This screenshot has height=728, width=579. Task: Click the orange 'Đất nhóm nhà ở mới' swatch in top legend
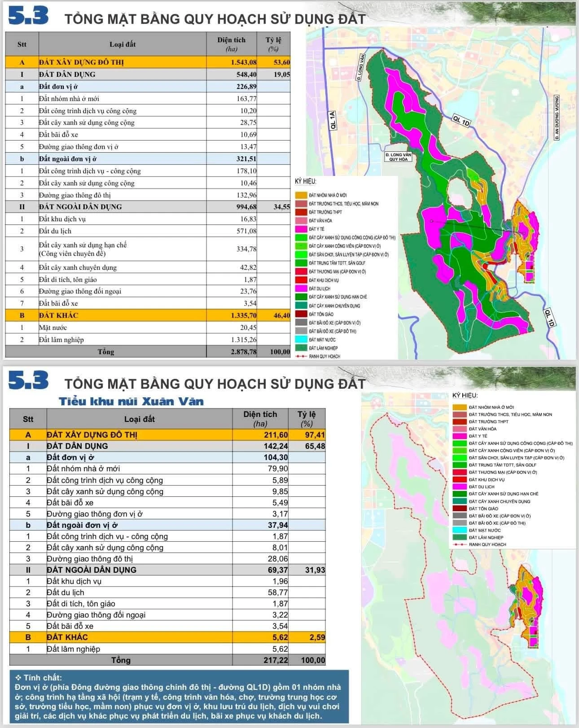[x=301, y=195]
